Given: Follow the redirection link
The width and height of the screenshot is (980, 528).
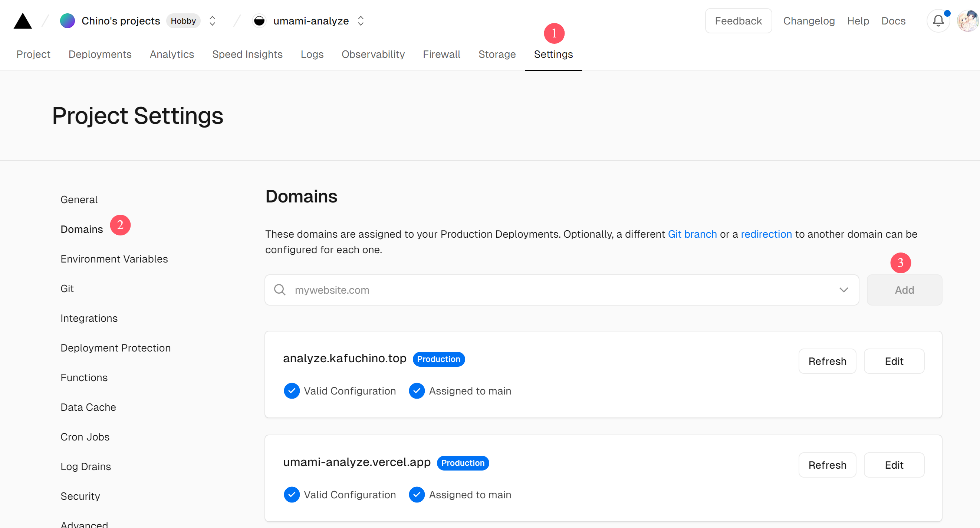Looking at the screenshot, I should tap(766, 234).
